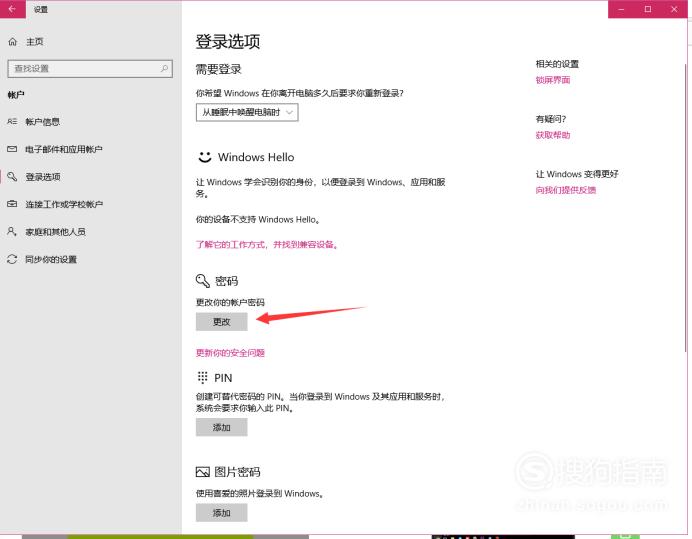Click the 登录选项 key icon in sidebar
This screenshot has height=539, width=692.
coord(12,177)
